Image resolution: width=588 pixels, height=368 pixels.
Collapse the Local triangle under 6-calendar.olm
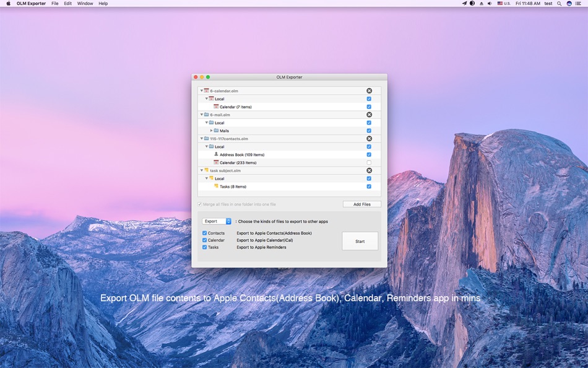(206, 99)
